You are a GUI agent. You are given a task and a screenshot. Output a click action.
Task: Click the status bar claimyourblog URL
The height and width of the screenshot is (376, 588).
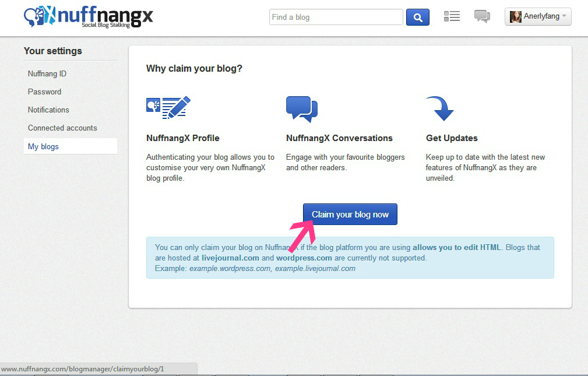tap(83, 369)
